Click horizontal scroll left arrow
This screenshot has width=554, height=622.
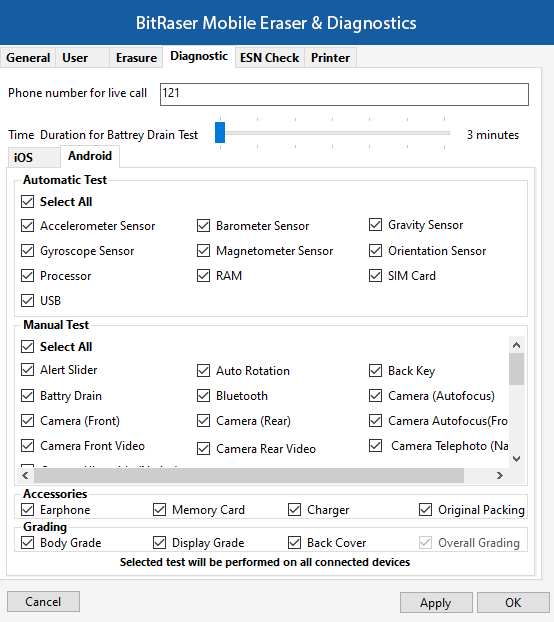tap(25, 475)
